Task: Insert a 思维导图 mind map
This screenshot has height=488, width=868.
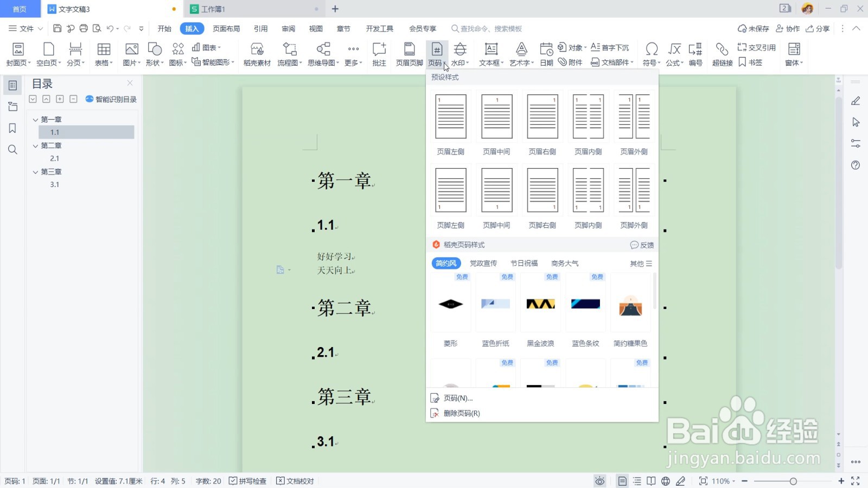Action: tap(323, 55)
